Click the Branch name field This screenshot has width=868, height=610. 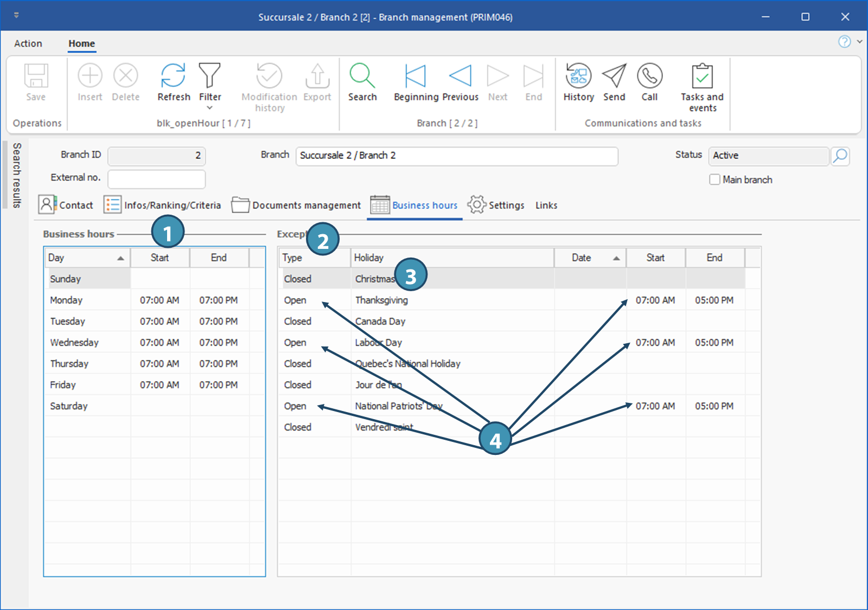(x=457, y=156)
